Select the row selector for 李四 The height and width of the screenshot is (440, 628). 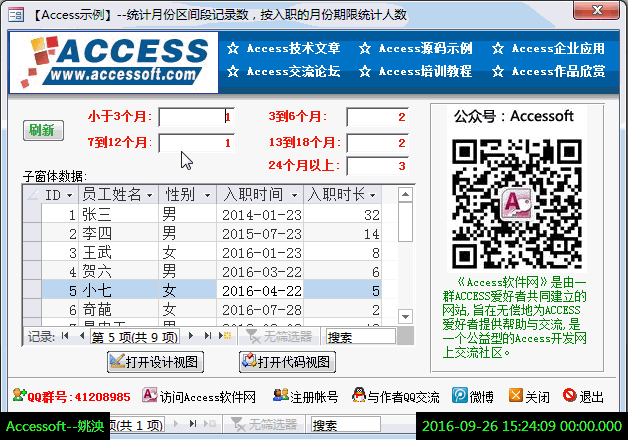pyautogui.click(x=32, y=233)
